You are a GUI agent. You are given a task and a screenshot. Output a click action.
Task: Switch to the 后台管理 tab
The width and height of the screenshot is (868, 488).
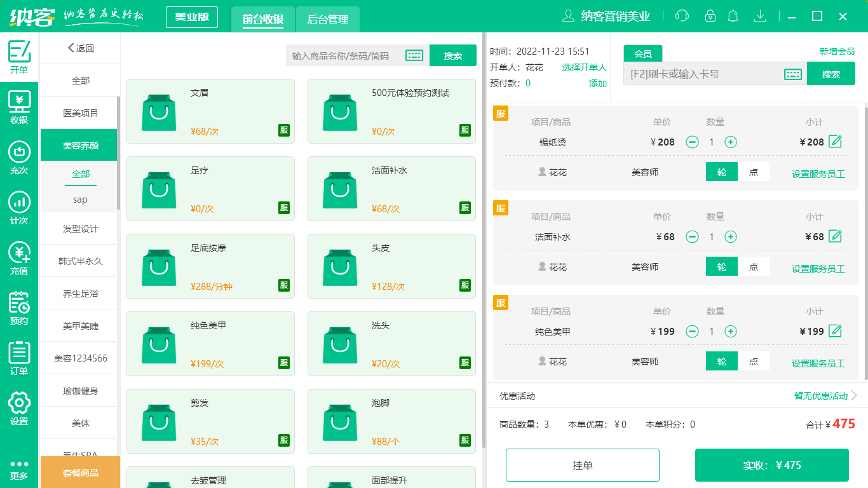[329, 19]
